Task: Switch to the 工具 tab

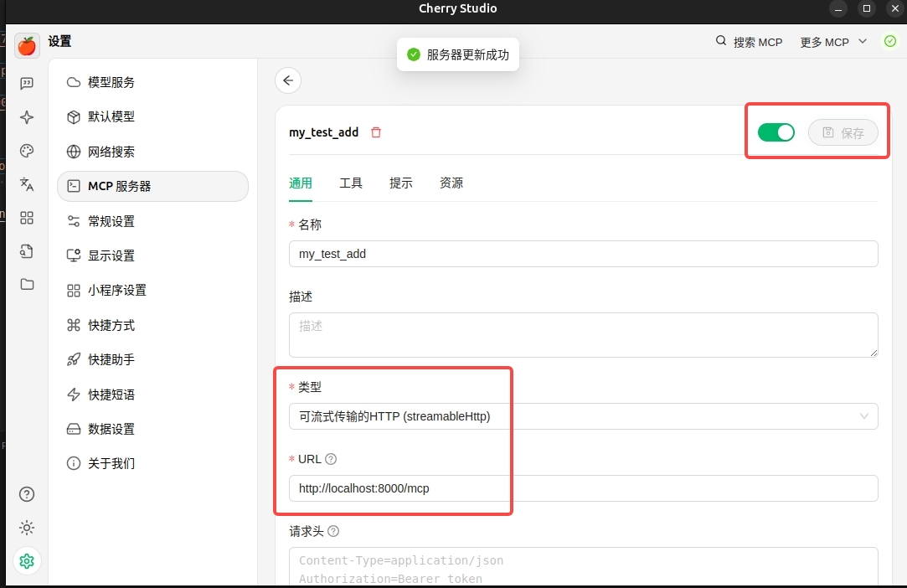Action: [x=351, y=183]
